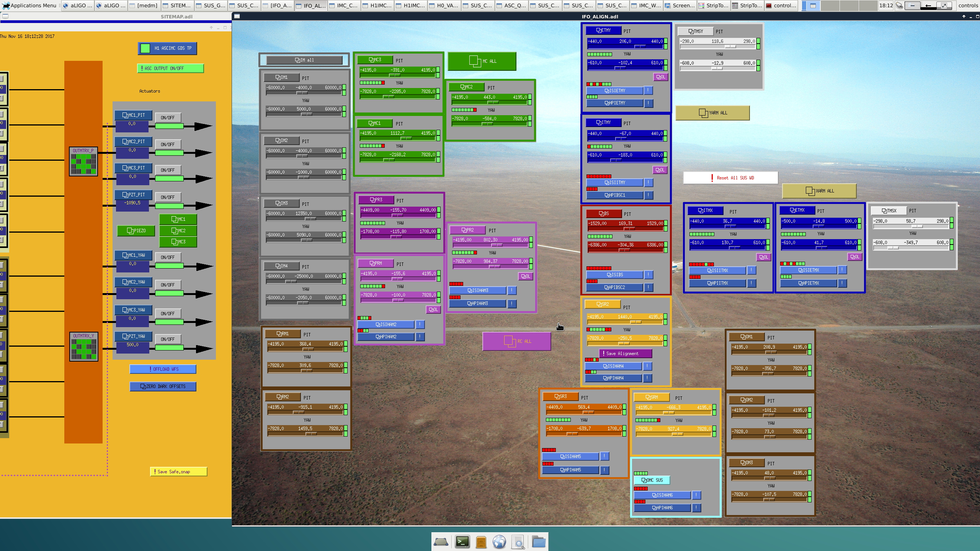Open the ETMY suspension screen
Image resolution: width=980 pixels, height=551 pixels.
[603, 30]
